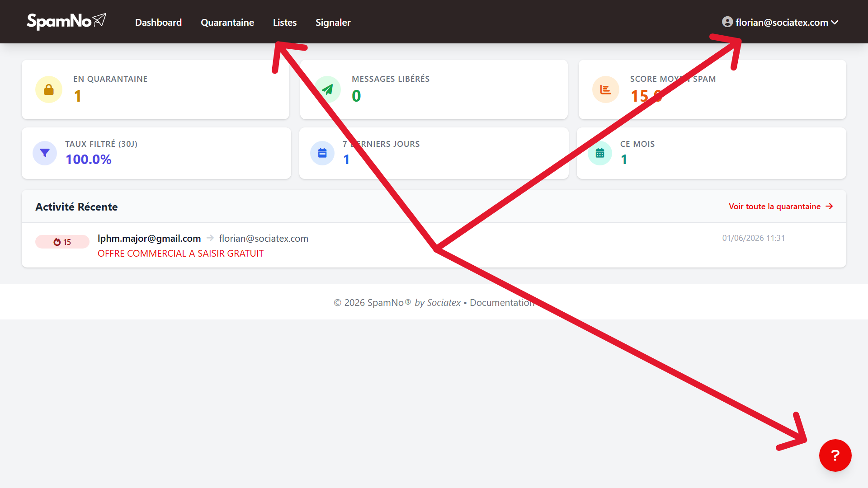Click the orange chart icon for spam score

click(606, 89)
